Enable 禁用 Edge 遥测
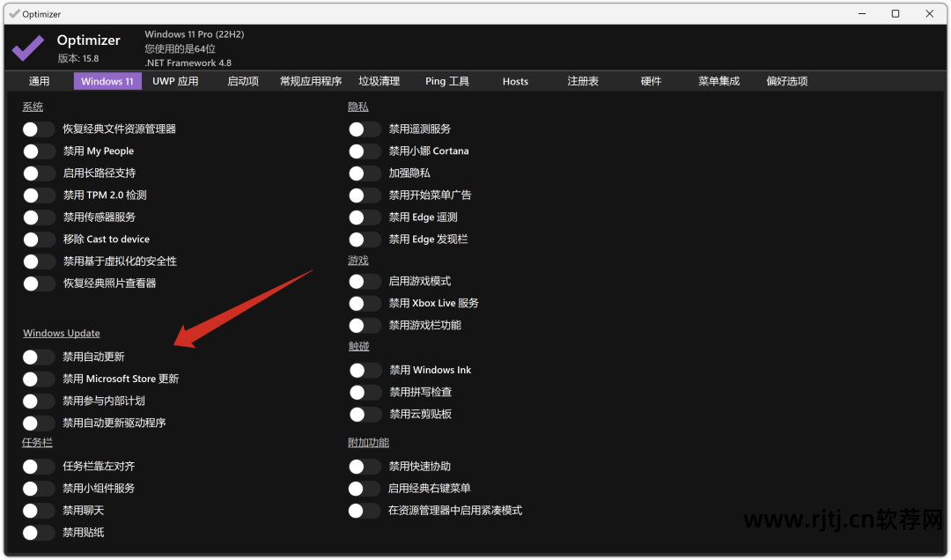This screenshot has height=560, width=951. [365, 217]
